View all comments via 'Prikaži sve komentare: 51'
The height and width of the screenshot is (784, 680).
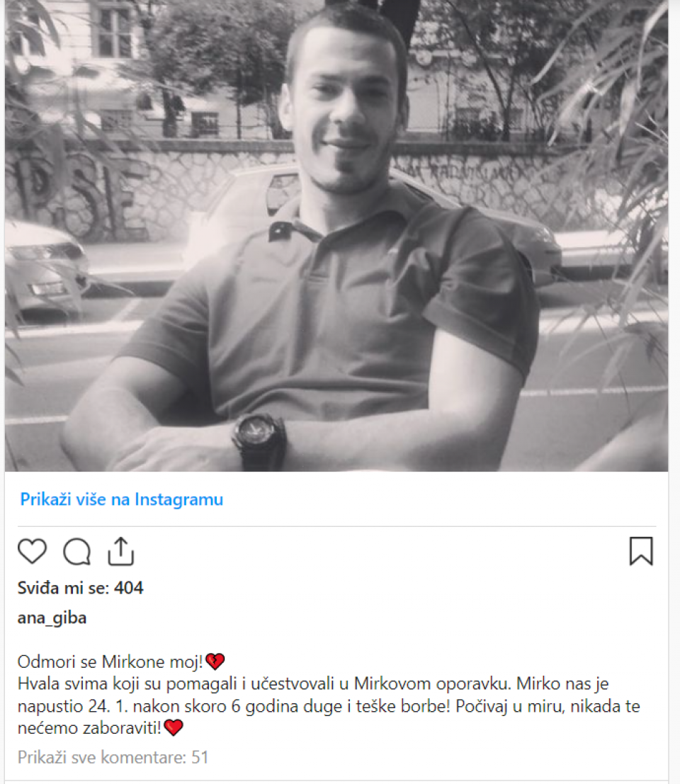point(113,757)
